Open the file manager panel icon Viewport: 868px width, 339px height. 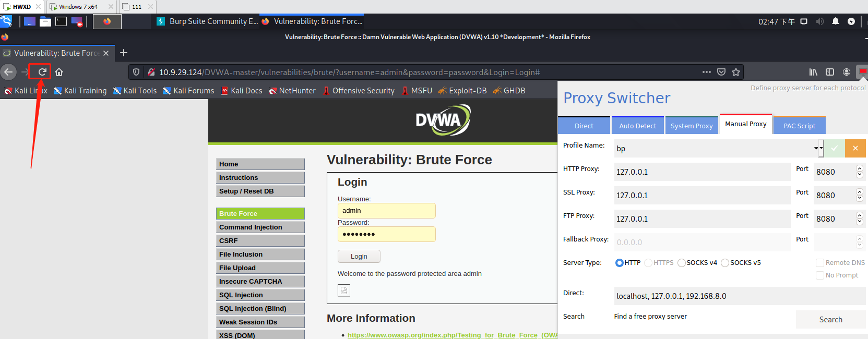tap(45, 21)
